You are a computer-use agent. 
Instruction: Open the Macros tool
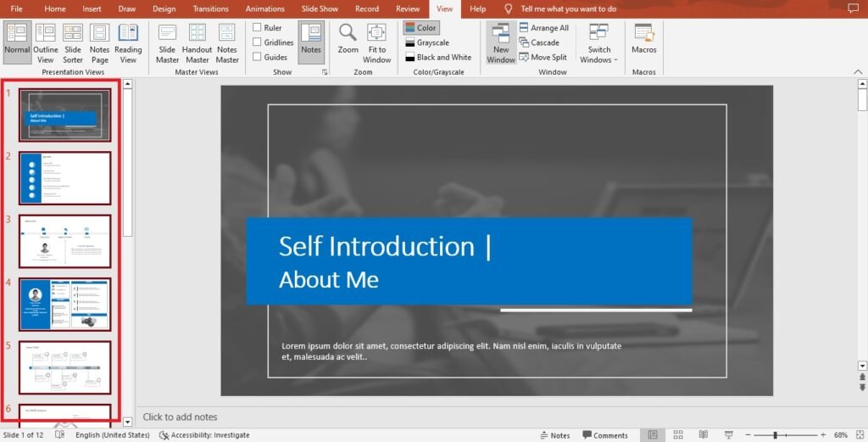point(644,39)
